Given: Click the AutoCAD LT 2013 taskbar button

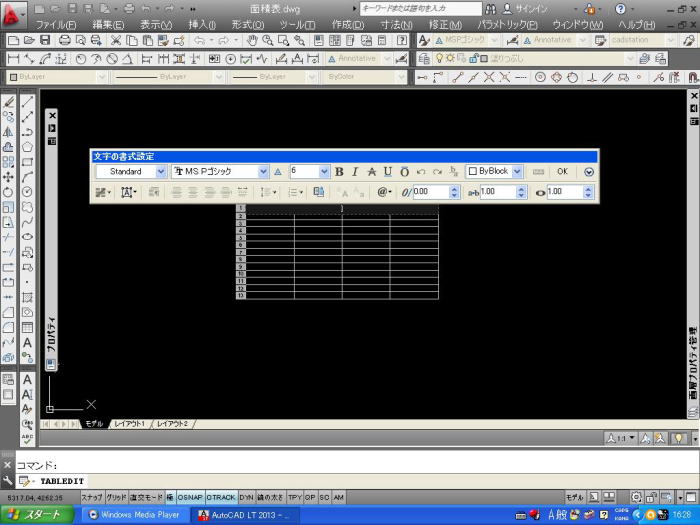Looking at the screenshot, I should tap(245, 515).
